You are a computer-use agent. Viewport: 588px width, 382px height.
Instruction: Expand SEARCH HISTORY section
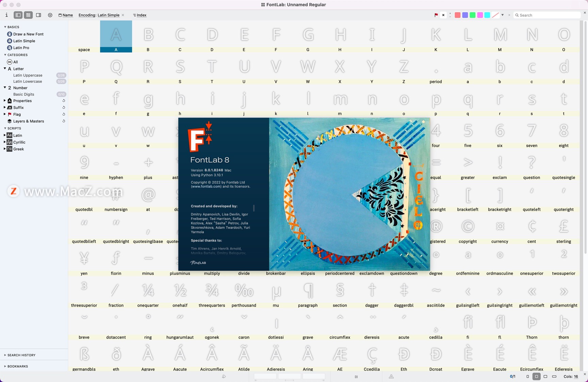click(5, 355)
